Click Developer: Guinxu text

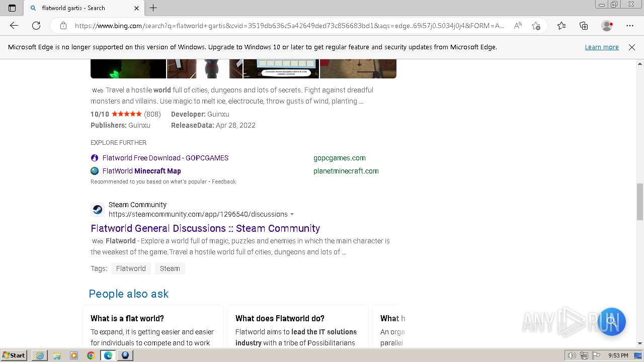[200, 114]
